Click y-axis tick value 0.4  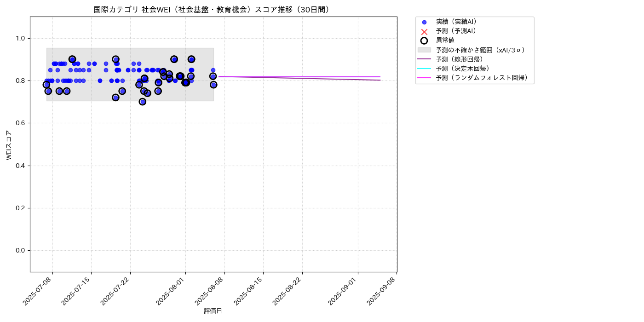(x=21, y=166)
